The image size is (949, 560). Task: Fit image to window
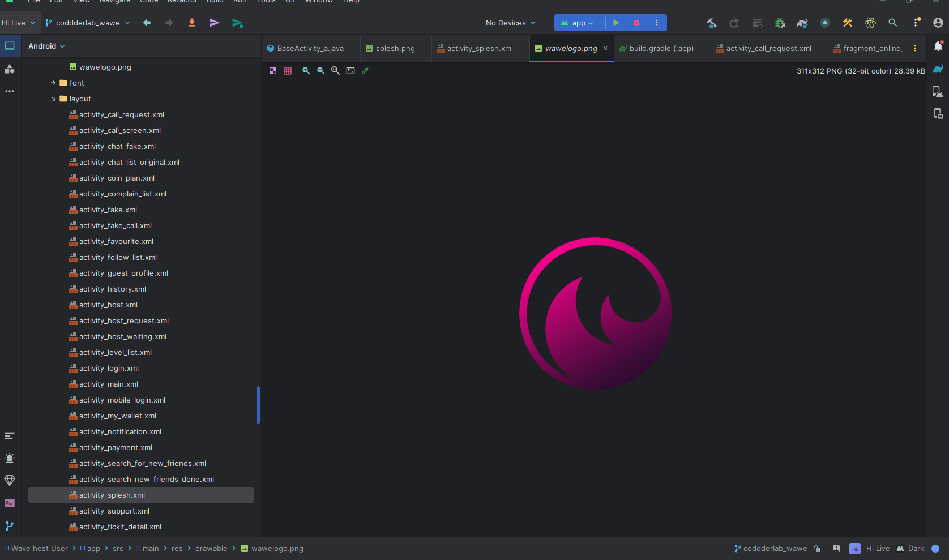click(350, 71)
